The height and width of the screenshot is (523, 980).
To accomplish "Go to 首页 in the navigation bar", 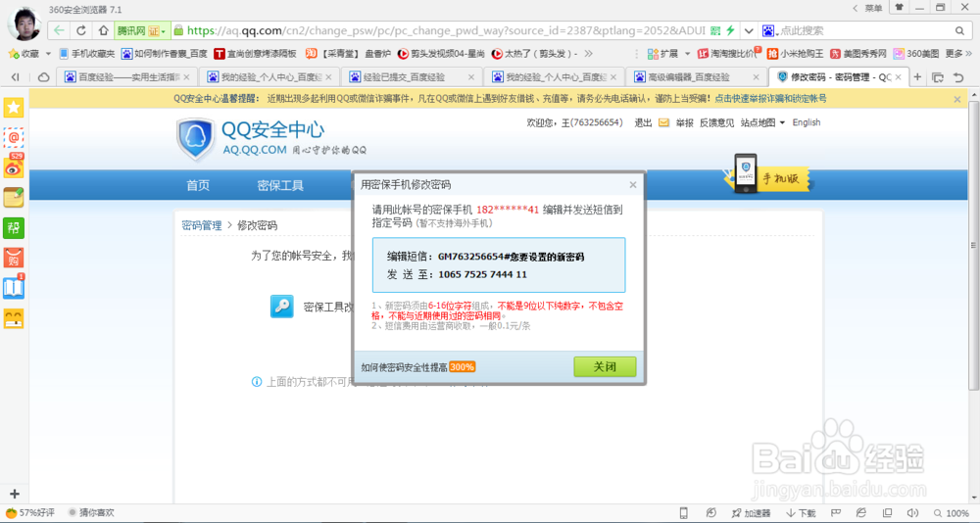I will (198, 185).
